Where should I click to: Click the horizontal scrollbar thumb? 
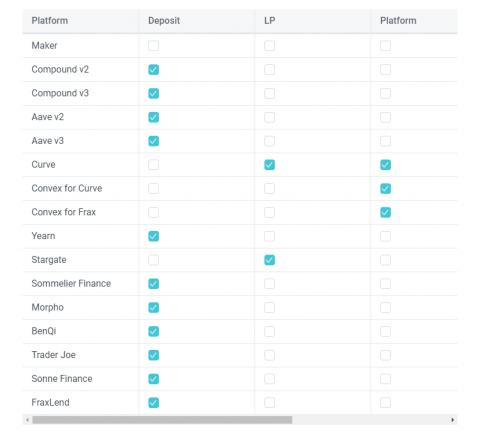162,420
